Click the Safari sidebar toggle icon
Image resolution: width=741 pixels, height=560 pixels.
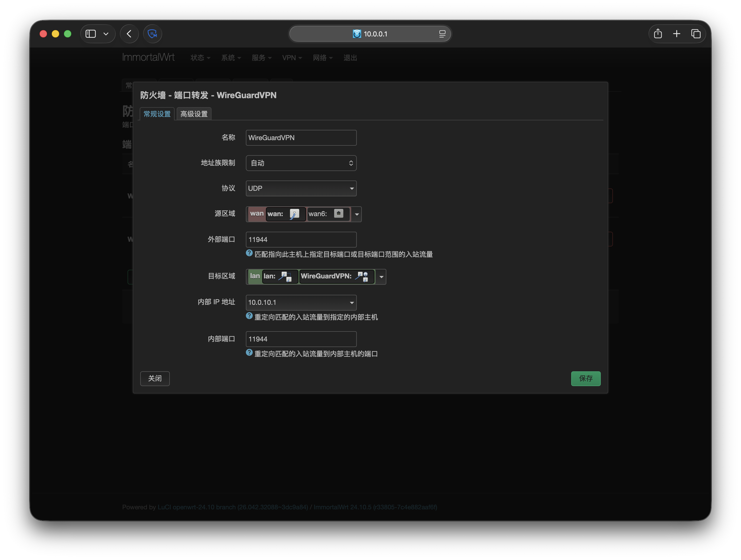91,34
